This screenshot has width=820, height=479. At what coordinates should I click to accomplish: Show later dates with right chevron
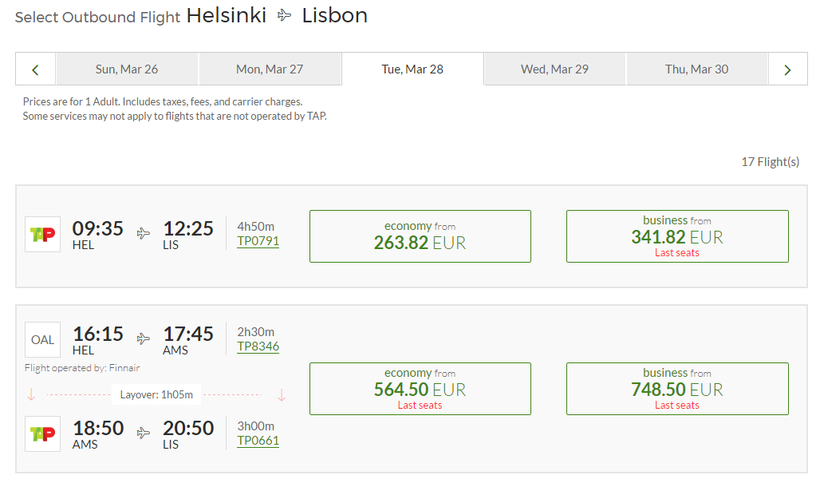[x=788, y=70]
